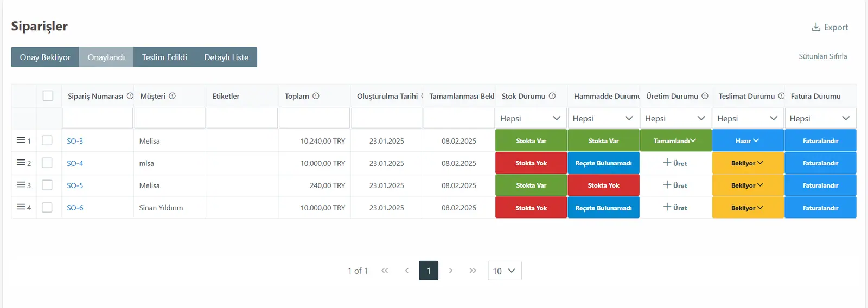
Task: Check the box for order SO-4
Action: click(47, 163)
